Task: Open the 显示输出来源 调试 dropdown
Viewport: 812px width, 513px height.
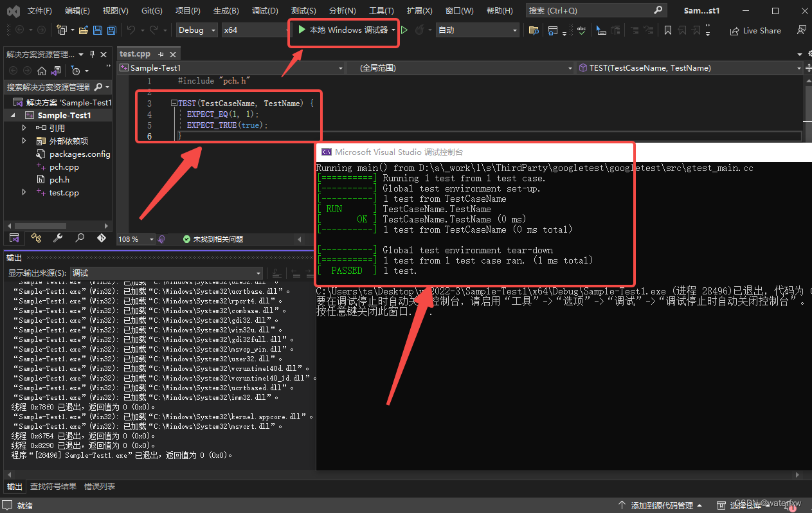Action: tap(167, 273)
